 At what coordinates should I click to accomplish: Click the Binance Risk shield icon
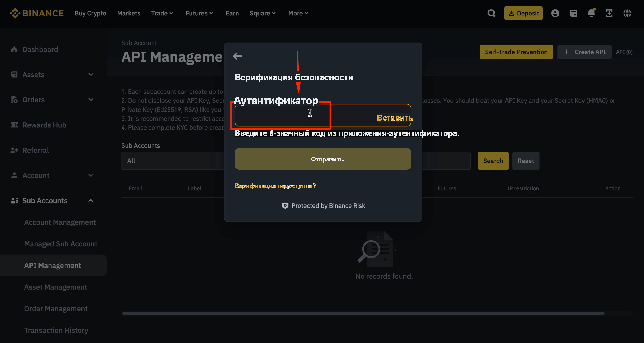tap(285, 206)
